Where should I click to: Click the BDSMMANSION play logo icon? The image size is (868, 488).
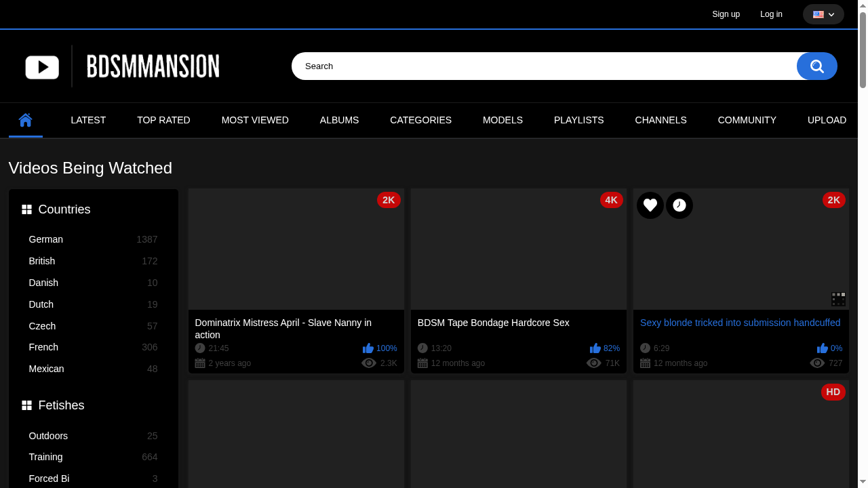(x=42, y=67)
